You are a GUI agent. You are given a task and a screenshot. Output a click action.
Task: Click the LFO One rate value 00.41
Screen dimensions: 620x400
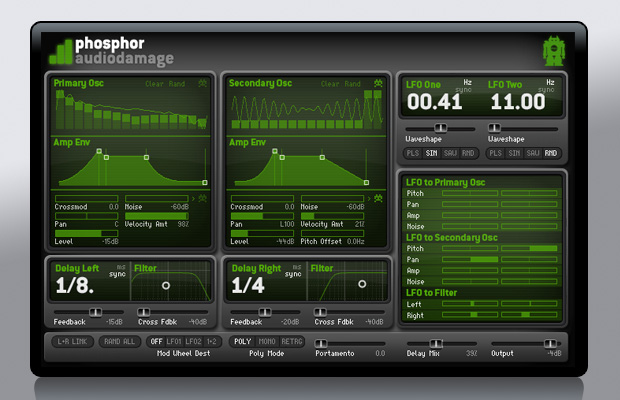(435, 102)
